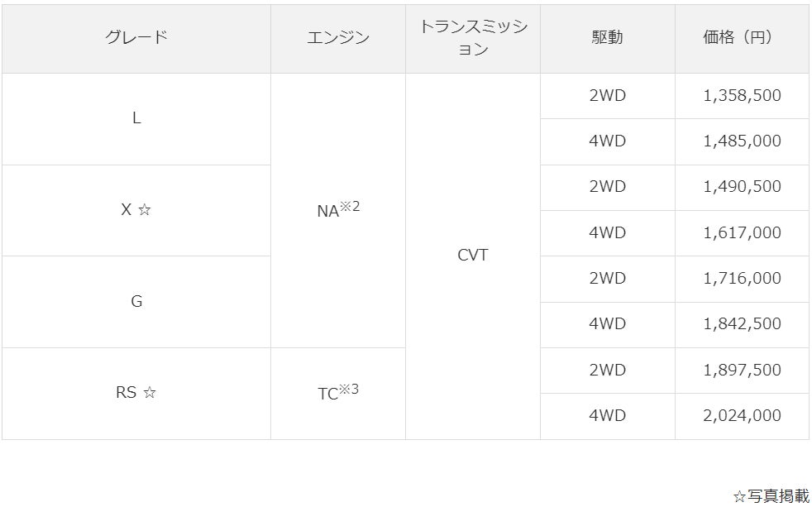
Task: Click the 駆動 column header
Action: 607,37
